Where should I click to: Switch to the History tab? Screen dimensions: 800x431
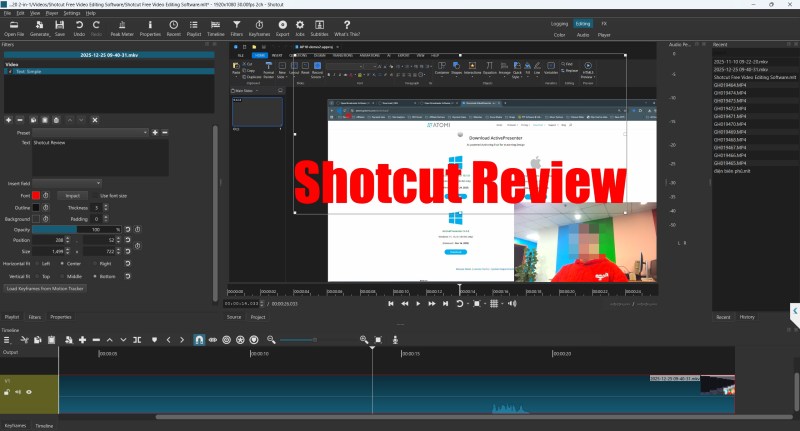[747, 316]
